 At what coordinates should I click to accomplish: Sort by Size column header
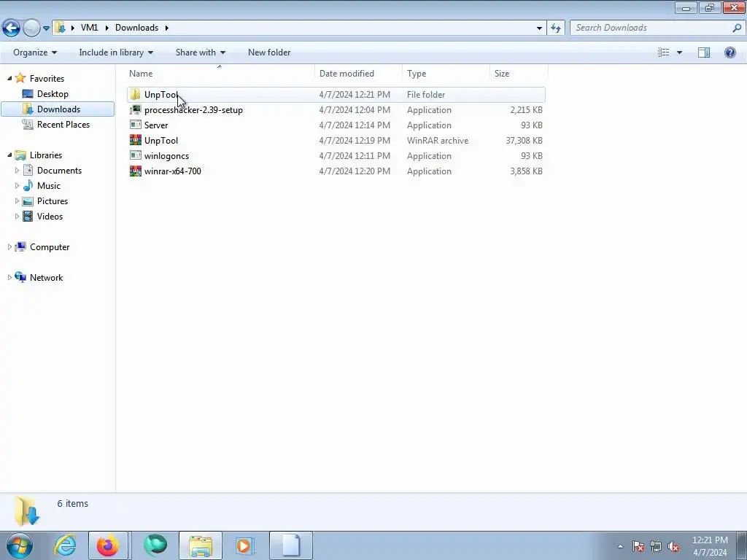pos(502,74)
